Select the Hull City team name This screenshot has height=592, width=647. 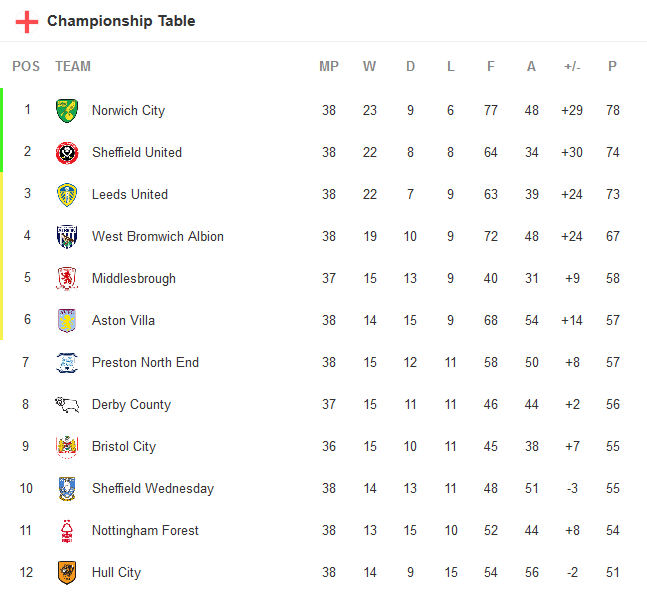(x=116, y=573)
